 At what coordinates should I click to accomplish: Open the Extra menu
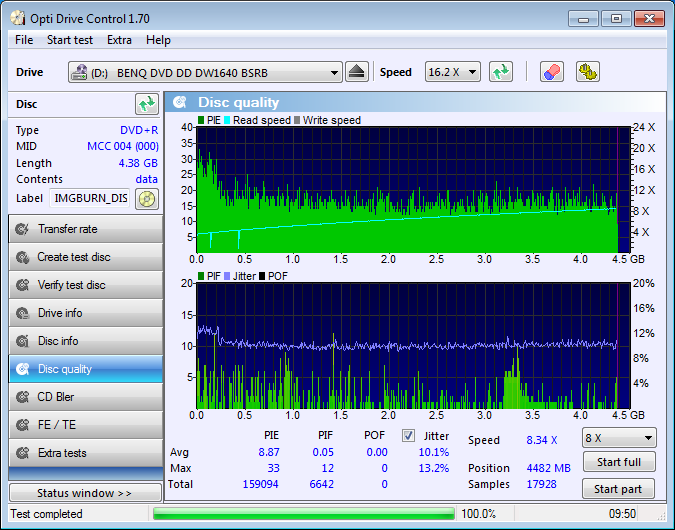119,40
